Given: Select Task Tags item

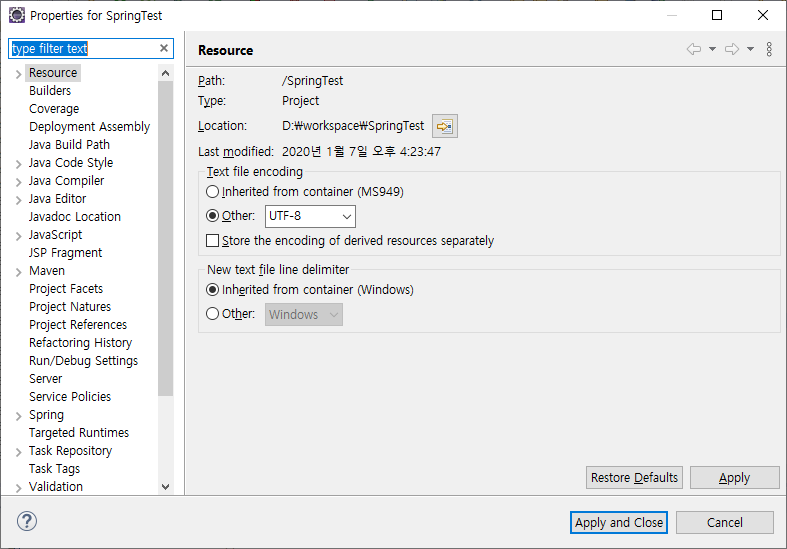Looking at the screenshot, I should pos(54,469).
